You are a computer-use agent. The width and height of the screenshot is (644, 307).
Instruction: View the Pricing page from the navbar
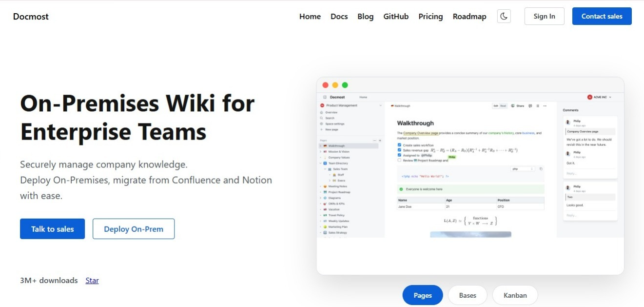click(x=430, y=16)
